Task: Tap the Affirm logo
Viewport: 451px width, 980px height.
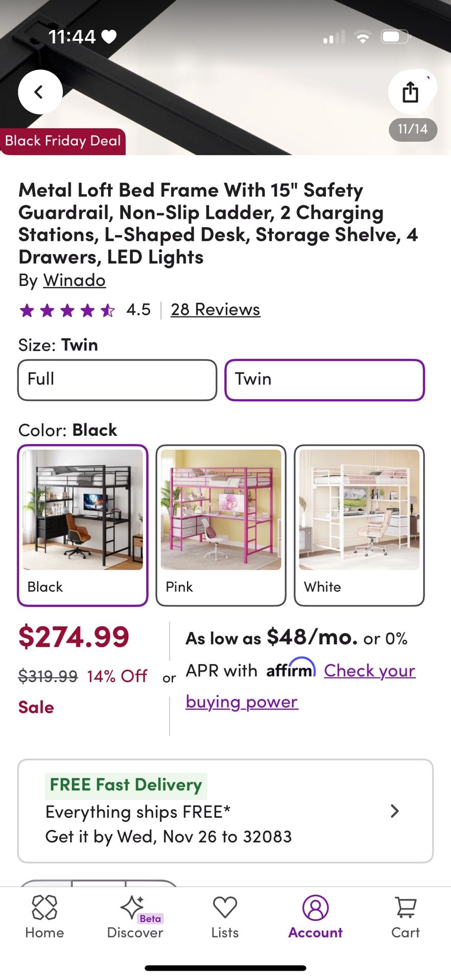Action: coord(291,669)
